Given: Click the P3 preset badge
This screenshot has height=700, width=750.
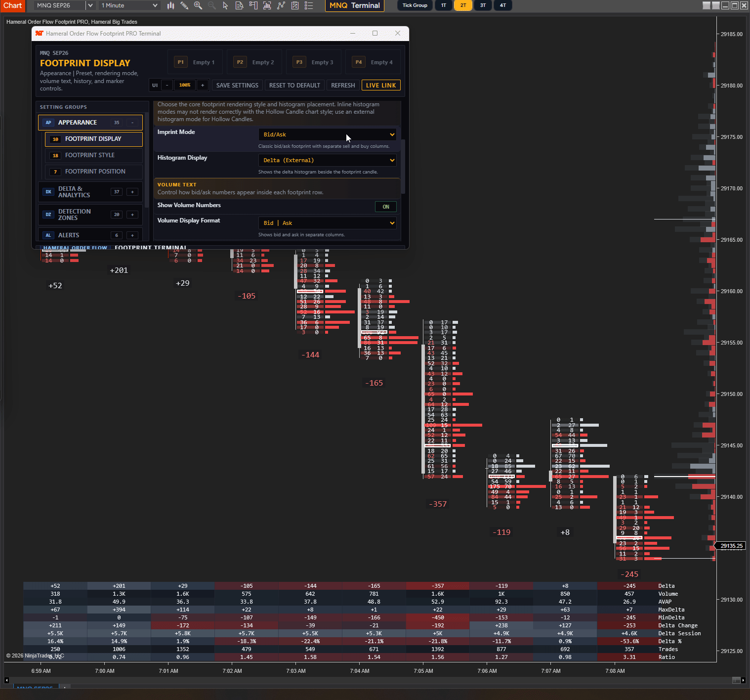Looking at the screenshot, I should [x=299, y=62].
